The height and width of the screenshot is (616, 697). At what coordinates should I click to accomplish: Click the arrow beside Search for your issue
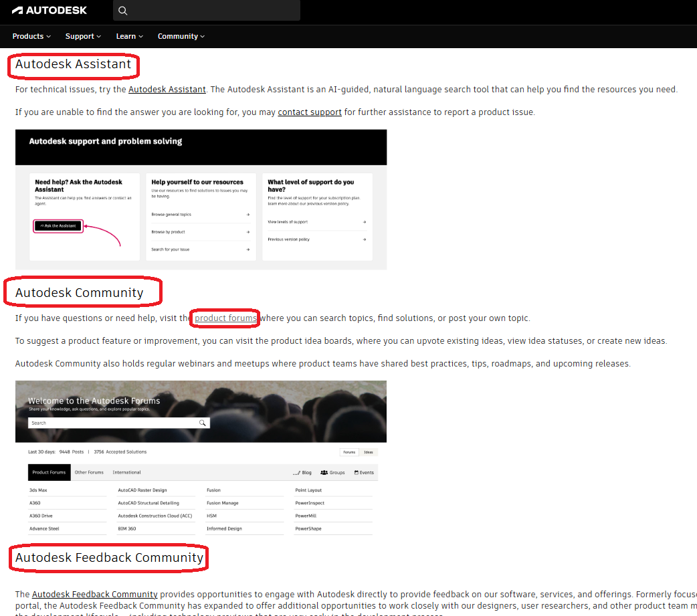click(249, 248)
